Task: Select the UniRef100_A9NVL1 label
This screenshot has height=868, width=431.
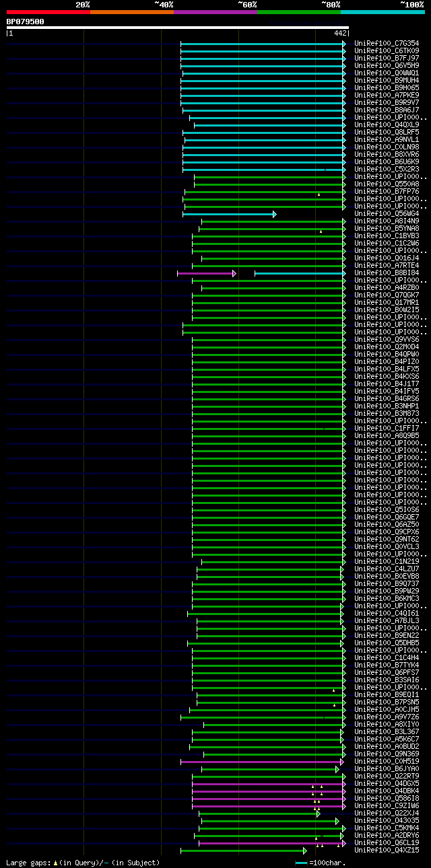Action: pyautogui.click(x=387, y=140)
